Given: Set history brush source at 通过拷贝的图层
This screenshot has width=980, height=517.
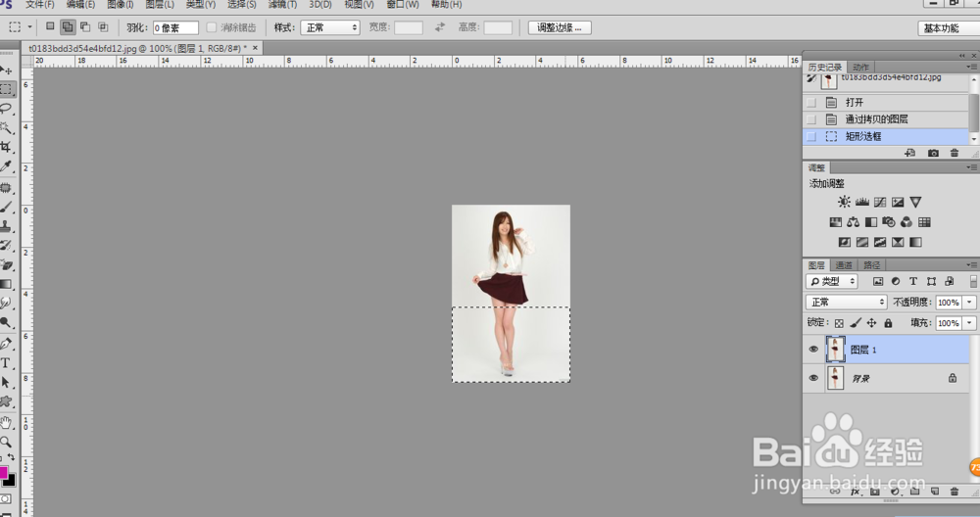Looking at the screenshot, I should [811, 119].
